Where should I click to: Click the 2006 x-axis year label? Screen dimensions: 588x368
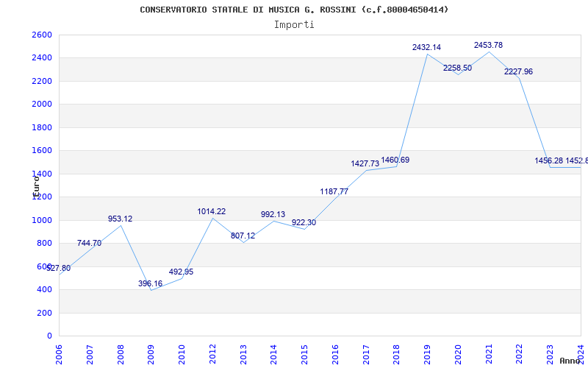coord(59,354)
